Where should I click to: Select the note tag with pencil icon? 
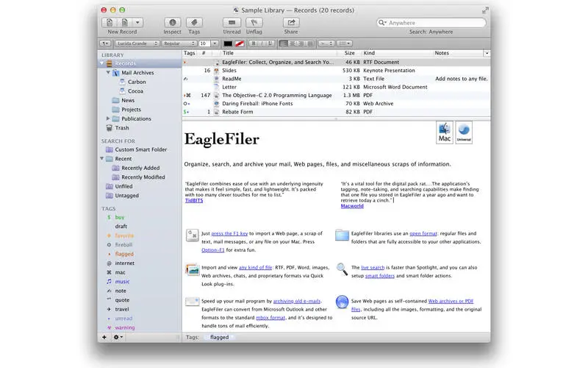click(x=121, y=291)
